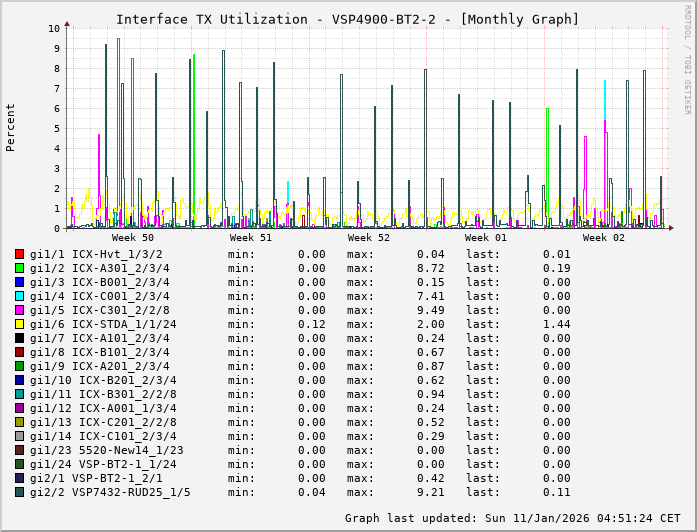Click the magenta gi1/5 ICX-C301 legend swatch

click(x=20, y=310)
